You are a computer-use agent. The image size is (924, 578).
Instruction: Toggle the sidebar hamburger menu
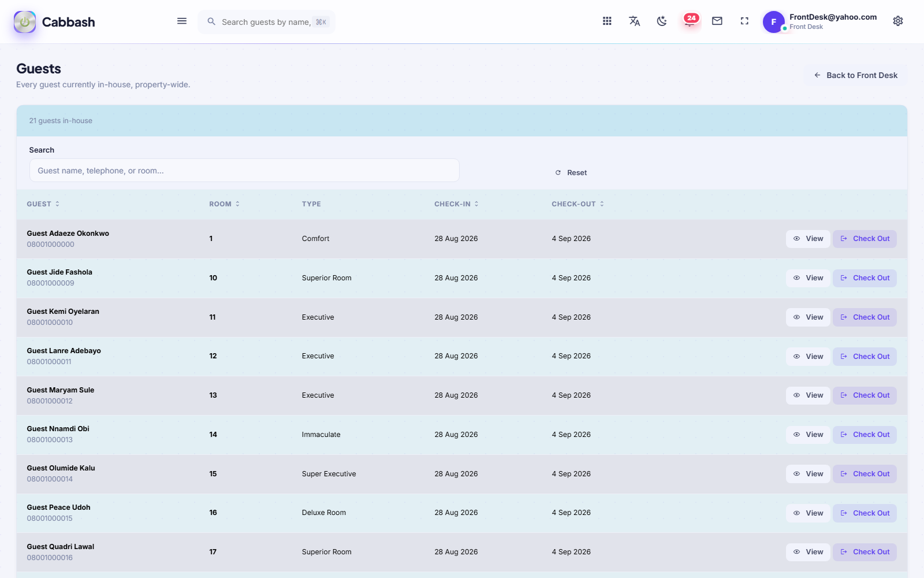click(x=182, y=21)
